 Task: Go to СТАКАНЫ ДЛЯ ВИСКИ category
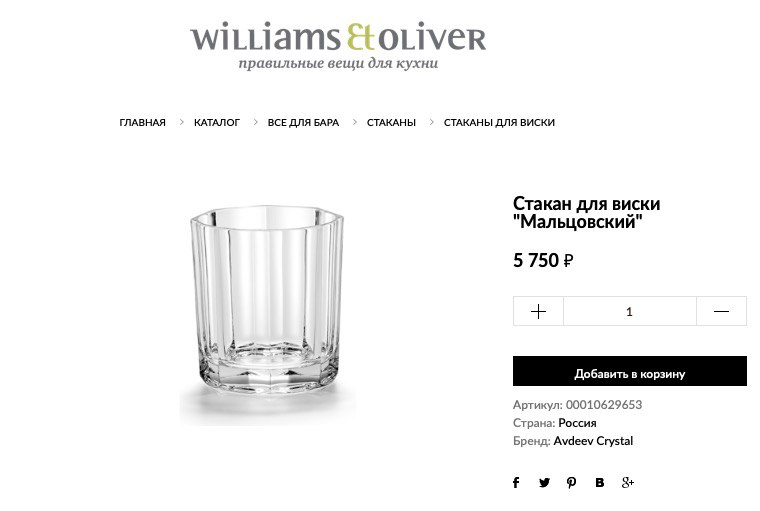(499, 123)
